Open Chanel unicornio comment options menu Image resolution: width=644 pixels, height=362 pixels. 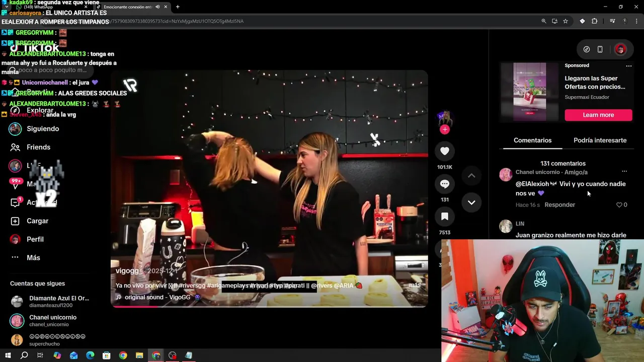click(x=624, y=171)
